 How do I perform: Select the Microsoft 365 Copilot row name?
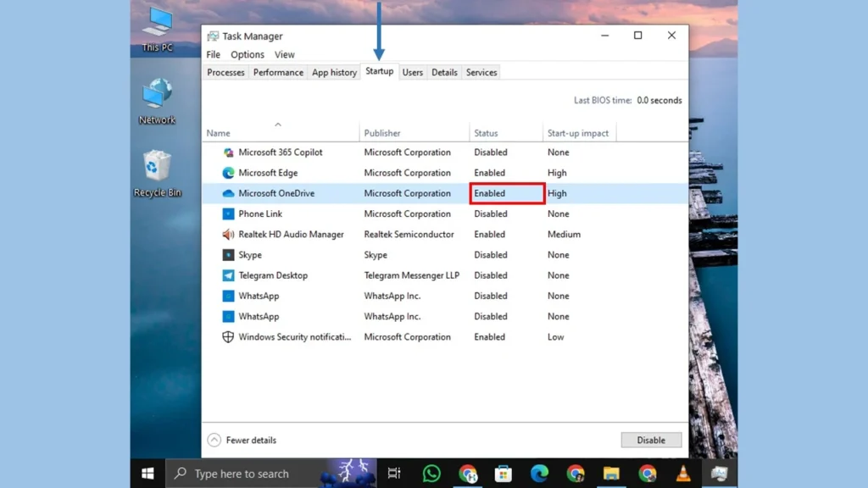[280, 152]
